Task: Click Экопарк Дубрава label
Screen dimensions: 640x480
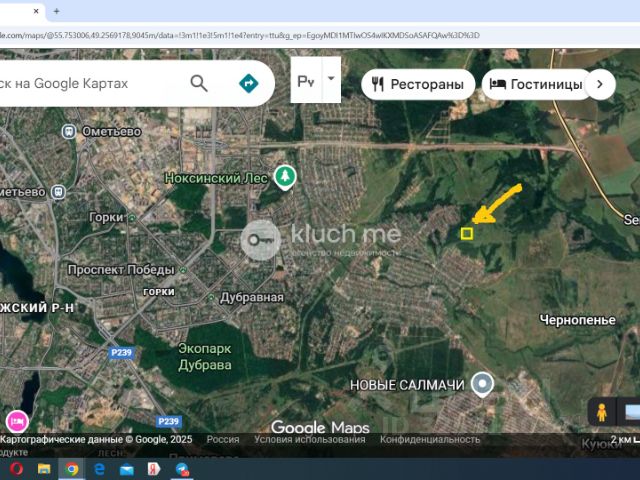Action: point(205,357)
